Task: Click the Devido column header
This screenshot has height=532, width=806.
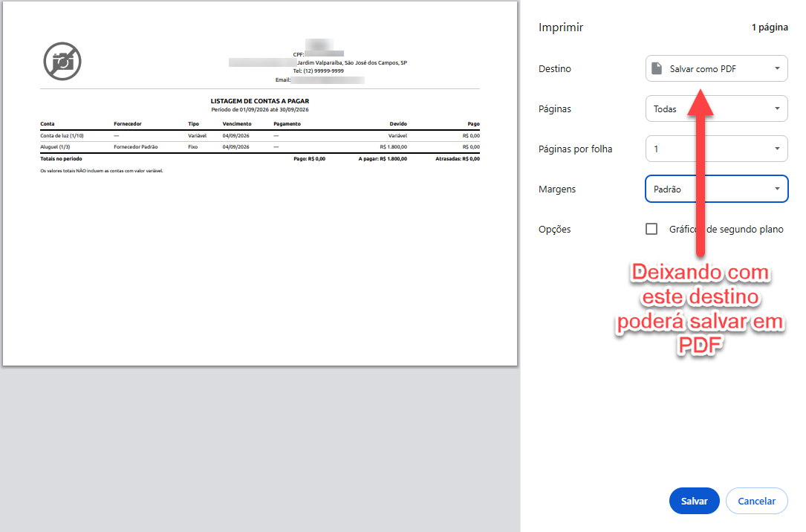Action: 398,124
